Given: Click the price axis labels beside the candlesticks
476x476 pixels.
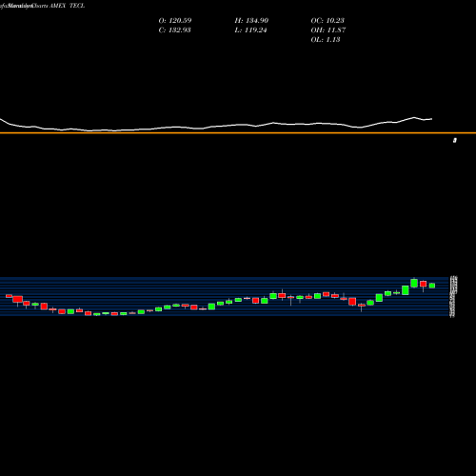Looking at the screenshot, I should click(454, 296).
